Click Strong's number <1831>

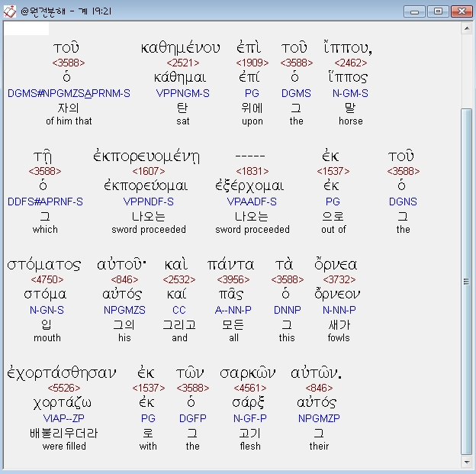tap(252, 172)
